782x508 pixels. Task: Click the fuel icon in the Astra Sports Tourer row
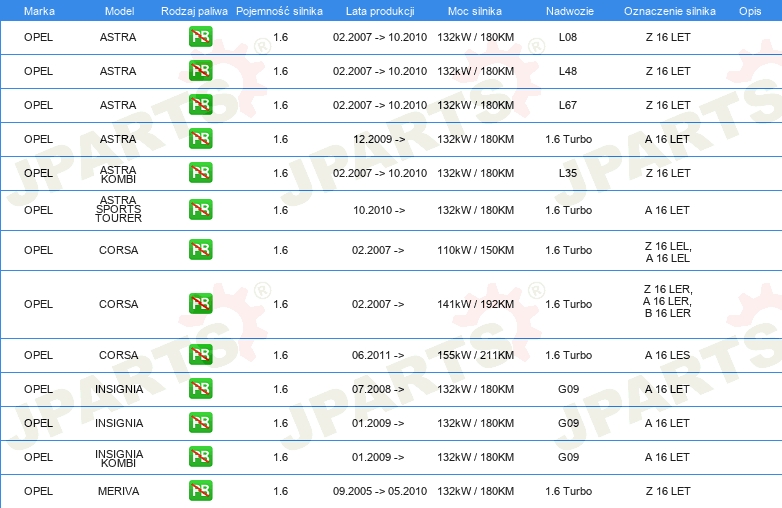pos(200,209)
